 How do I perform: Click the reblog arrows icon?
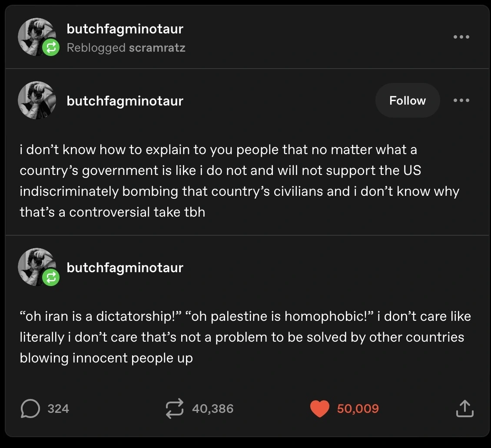point(175,409)
